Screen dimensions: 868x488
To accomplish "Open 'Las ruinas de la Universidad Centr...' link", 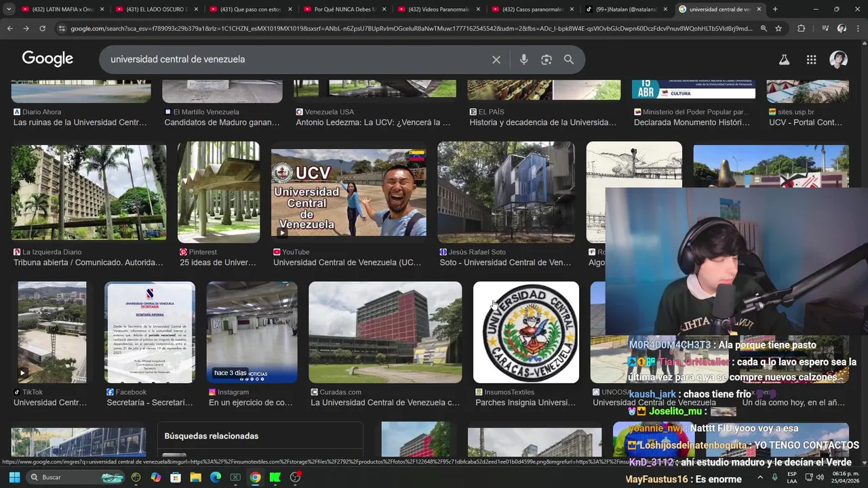I will 80,123.
